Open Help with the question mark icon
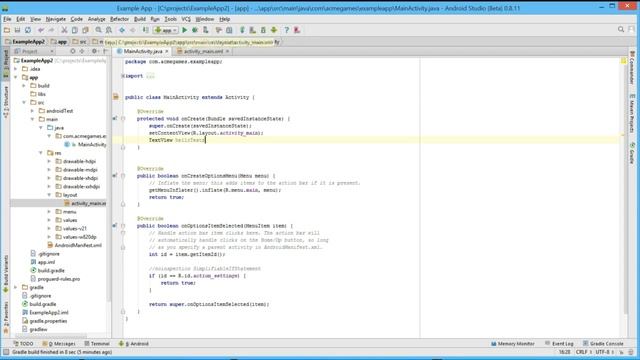 (x=287, y=30)
